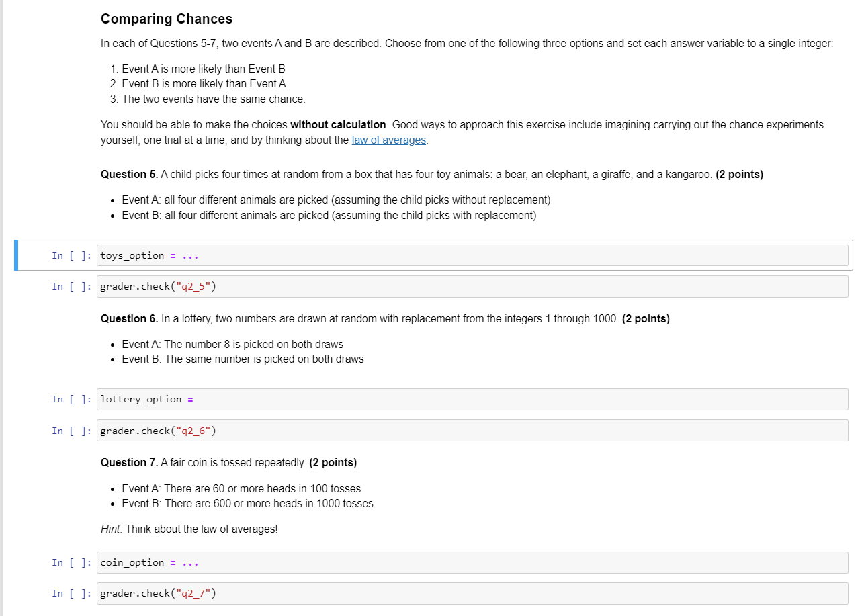Click the In [ ] prompt beside toys_option
The image size is (862, 616).
click(x=71, y=255)
